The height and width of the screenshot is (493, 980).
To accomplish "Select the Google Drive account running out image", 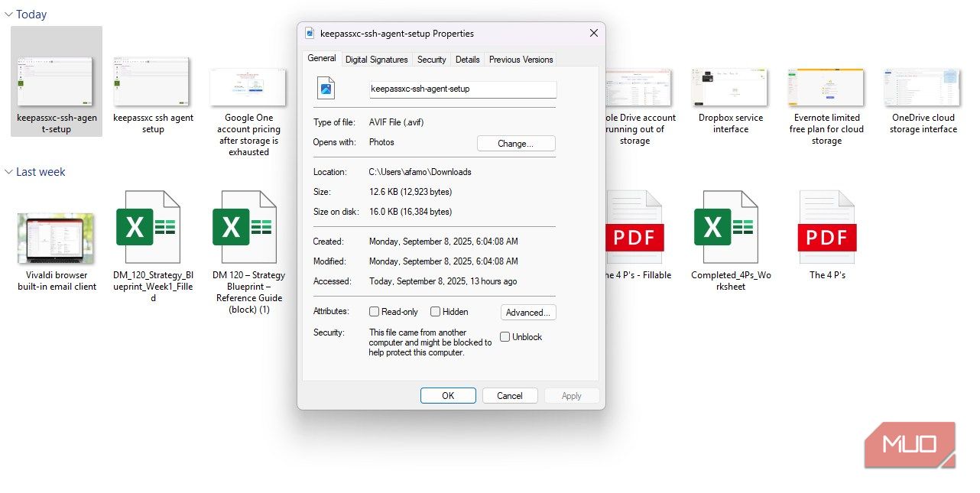I will tap(640, 87).
